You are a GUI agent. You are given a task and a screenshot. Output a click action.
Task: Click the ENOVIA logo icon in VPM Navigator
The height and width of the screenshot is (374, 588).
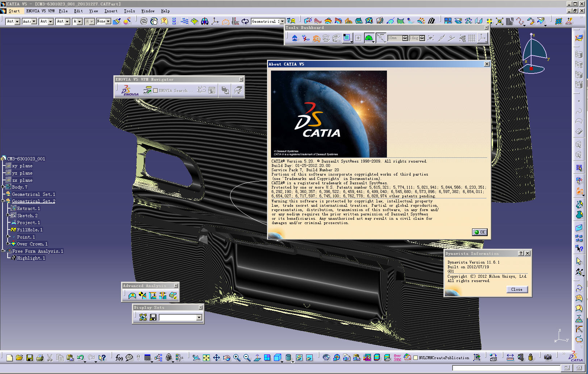(129, 91)
